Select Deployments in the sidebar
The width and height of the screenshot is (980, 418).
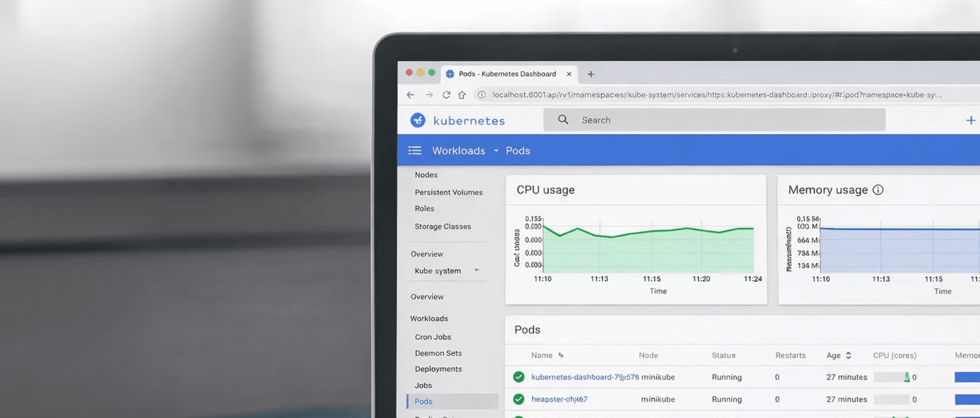[x=438, y=369]
